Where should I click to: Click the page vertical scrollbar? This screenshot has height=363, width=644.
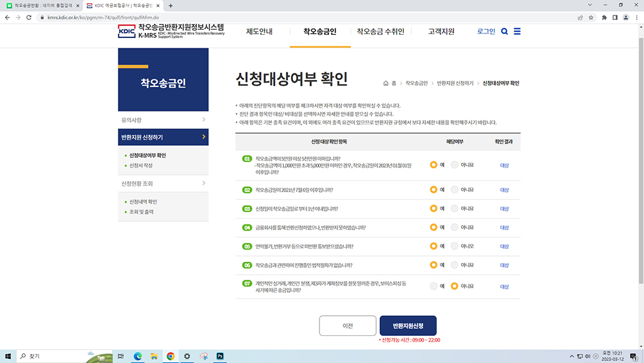coord(641,161)
